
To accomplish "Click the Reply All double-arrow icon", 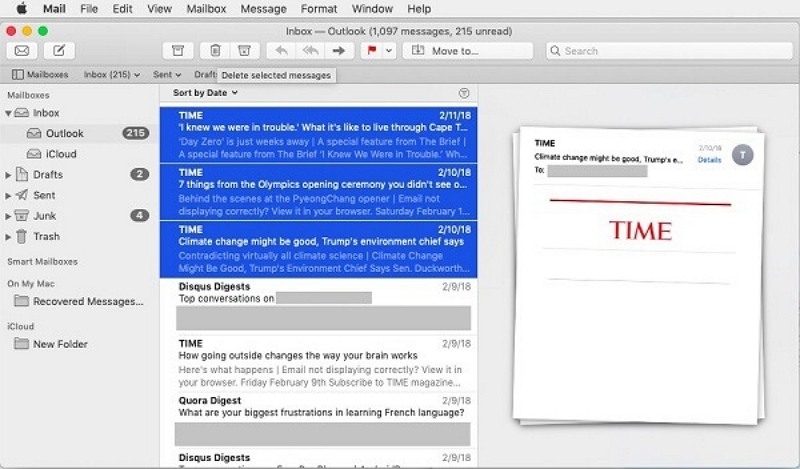I will 310,51.
